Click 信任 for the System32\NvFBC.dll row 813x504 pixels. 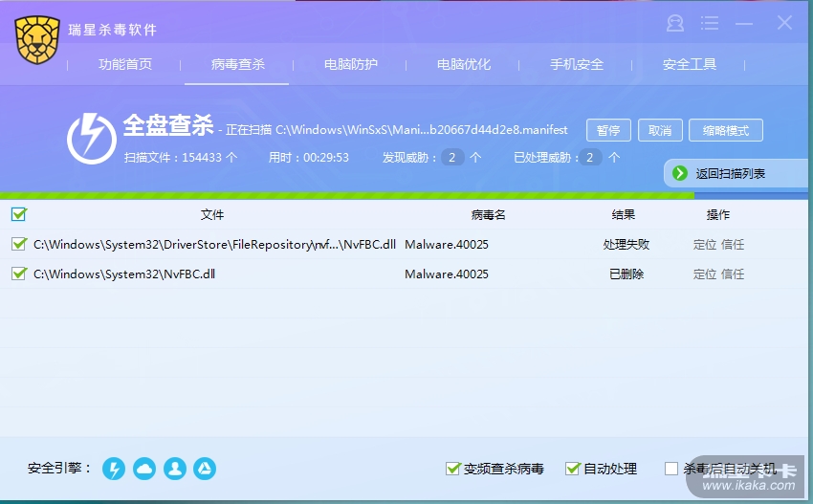(733, 274)
